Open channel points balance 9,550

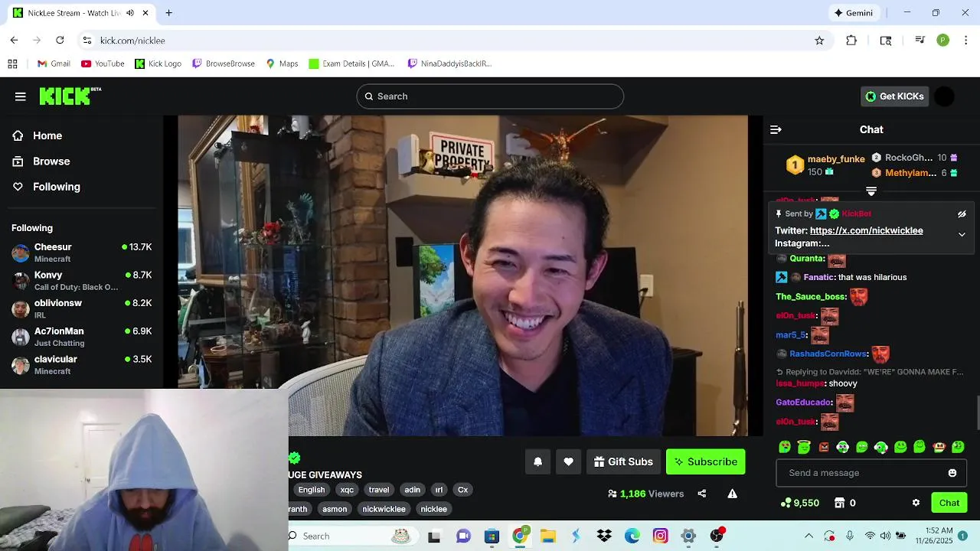[x=799, y=503]
